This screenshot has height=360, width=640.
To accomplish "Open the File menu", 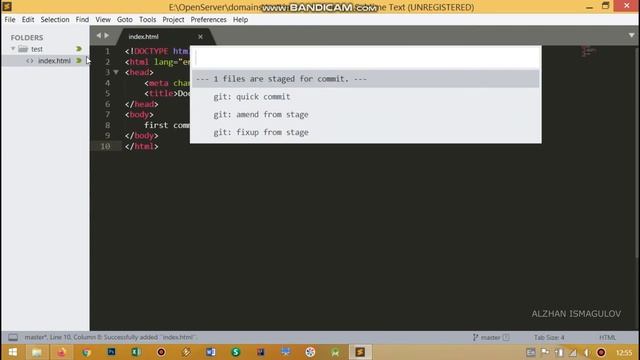I will pos(10,20).
